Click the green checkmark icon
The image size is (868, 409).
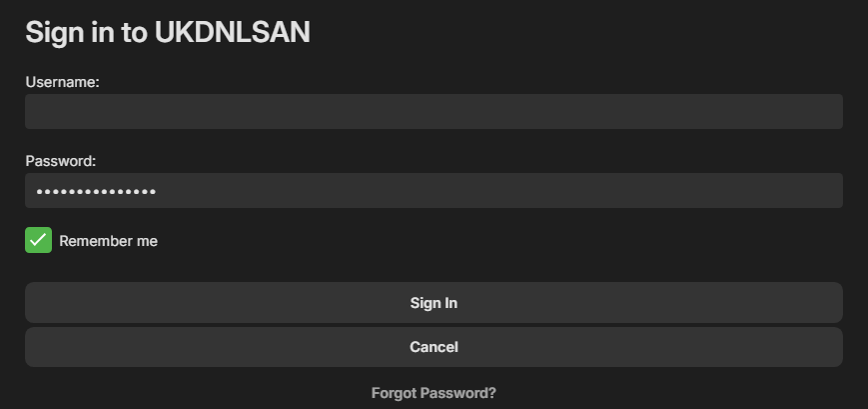click(38, 240)
